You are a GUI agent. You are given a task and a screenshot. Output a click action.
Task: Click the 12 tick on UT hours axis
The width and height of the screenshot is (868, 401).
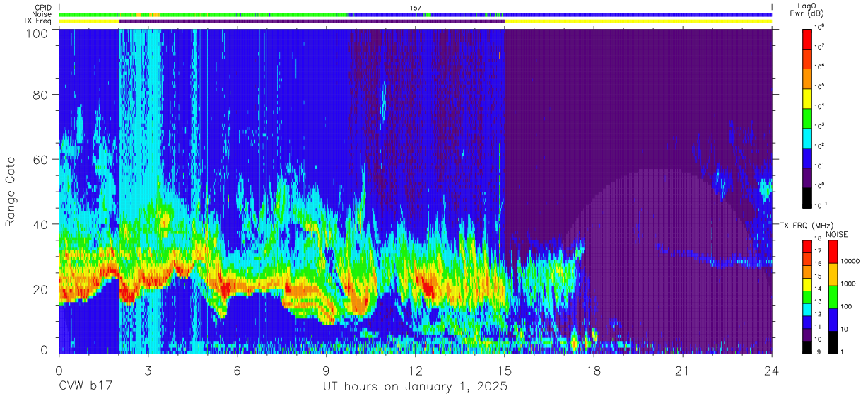pos(415,370)
